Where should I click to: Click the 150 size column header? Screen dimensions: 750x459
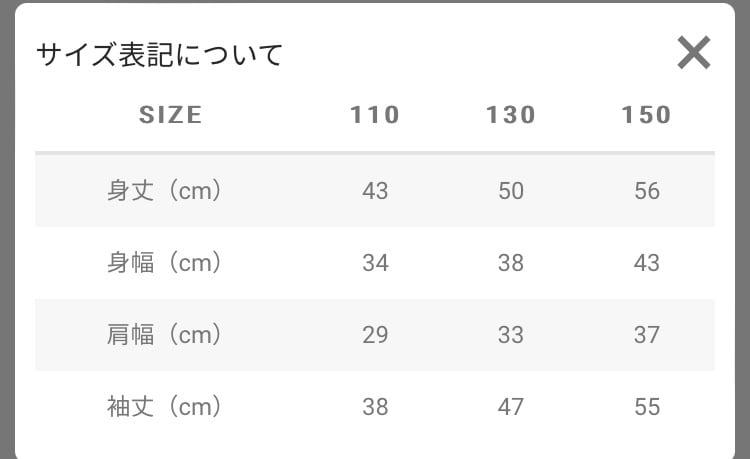tap(647, 115)
